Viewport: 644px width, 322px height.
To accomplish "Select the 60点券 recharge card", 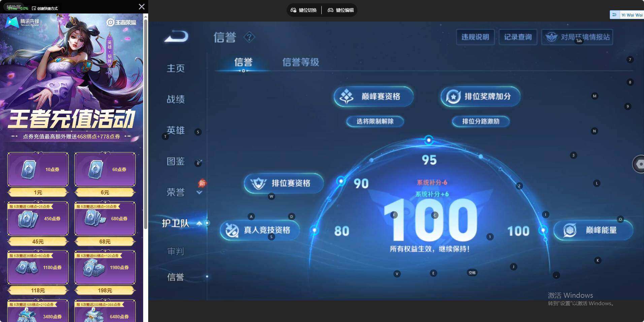I will 105,169.
